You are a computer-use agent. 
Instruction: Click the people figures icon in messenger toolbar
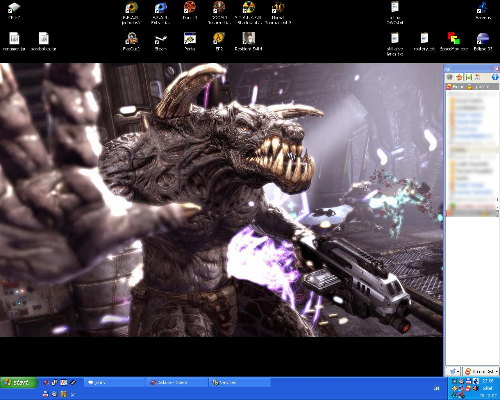click(478, 77)
